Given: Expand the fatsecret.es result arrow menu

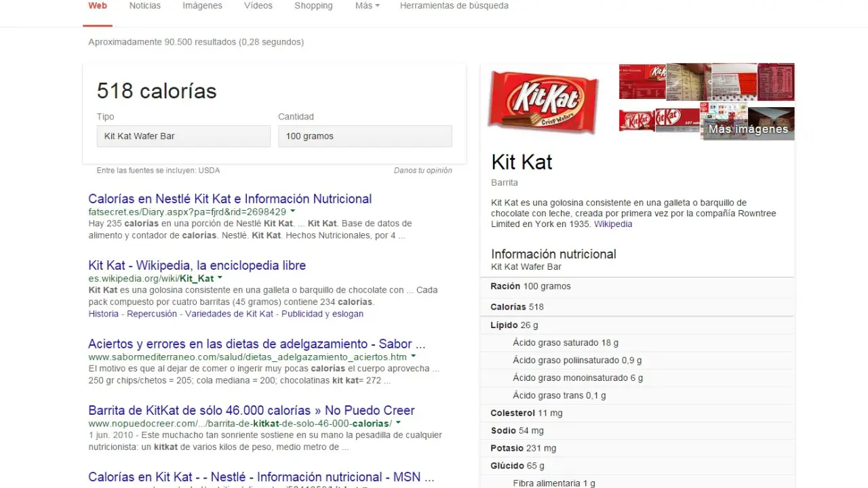Looking at the screenshot, I should [x=293, y=211].
